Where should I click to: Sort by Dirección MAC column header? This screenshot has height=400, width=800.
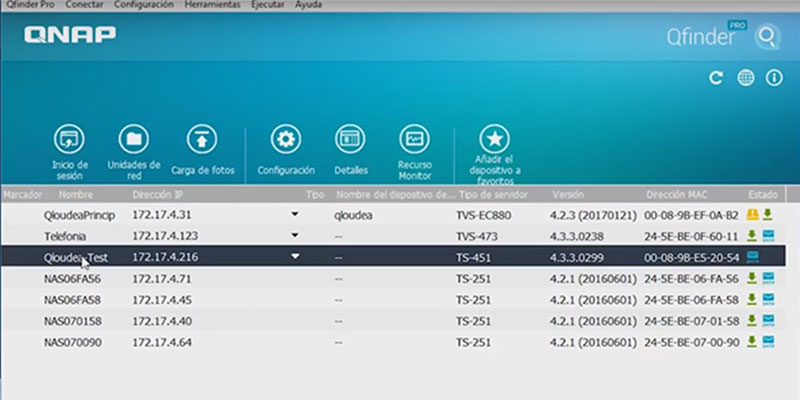coord(677,194)
